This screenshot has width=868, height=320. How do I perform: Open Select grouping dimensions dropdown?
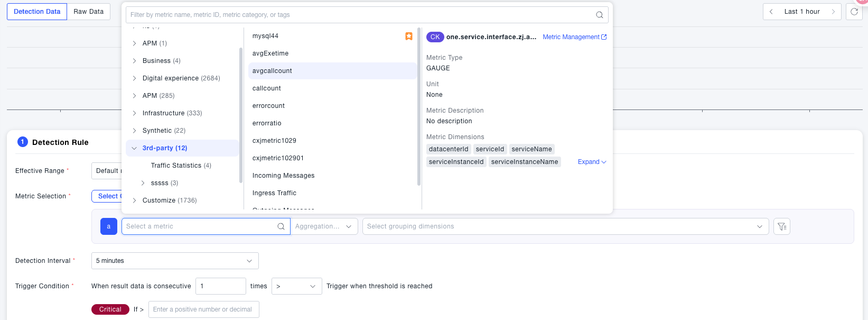click(565, 226)
